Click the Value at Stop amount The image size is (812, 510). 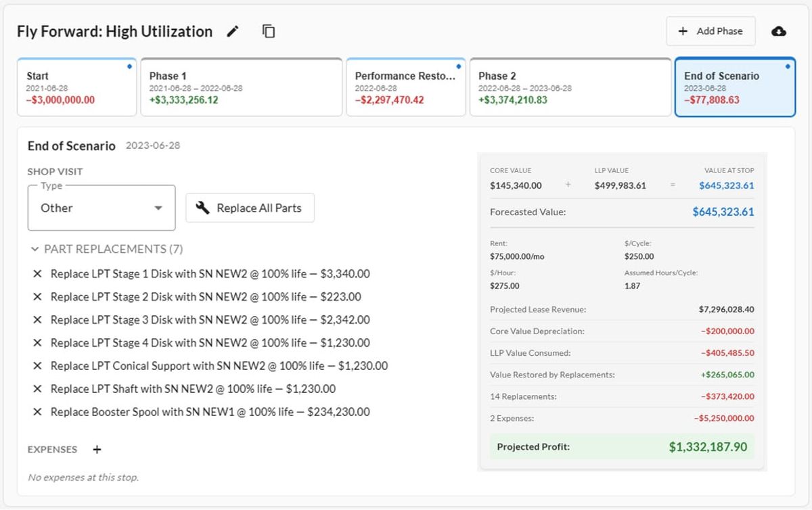click(x=726, y=185)
